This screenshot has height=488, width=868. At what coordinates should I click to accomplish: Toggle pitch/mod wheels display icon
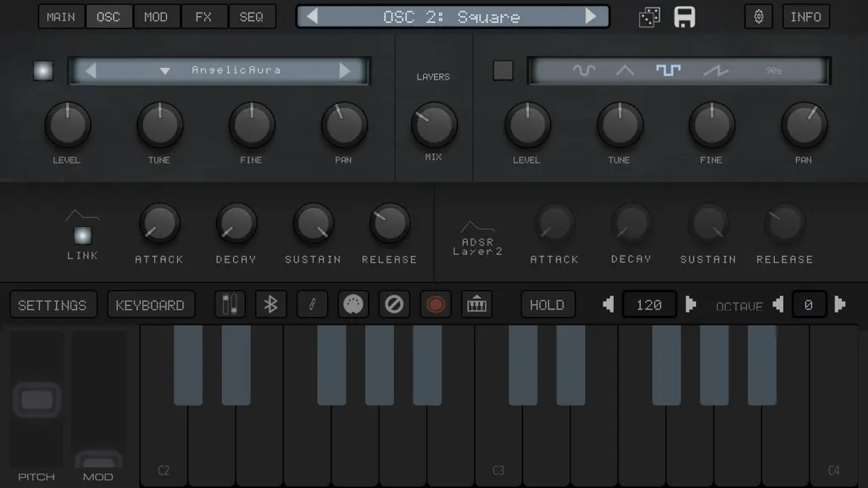point(230,305)
